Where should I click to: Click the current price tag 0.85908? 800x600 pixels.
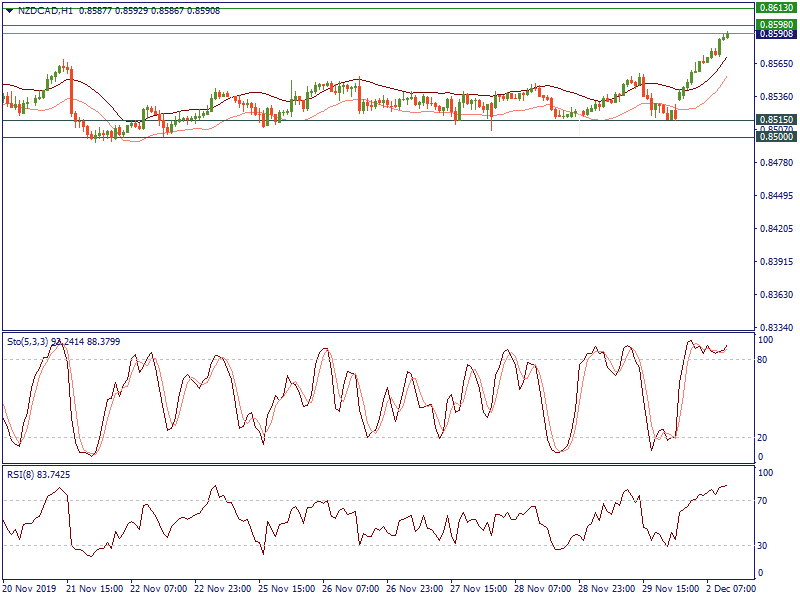[x=775, y=34]
